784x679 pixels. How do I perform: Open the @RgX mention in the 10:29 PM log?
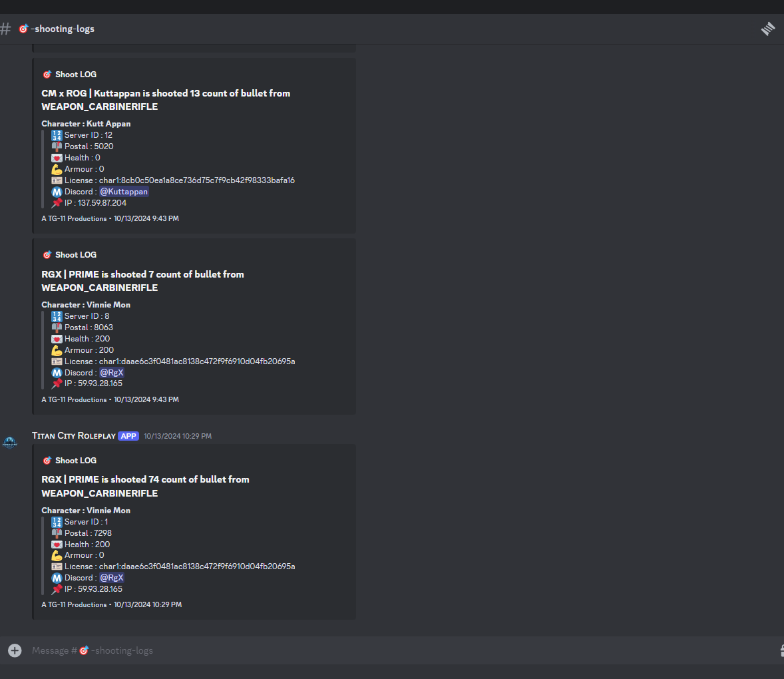click(112, 578)
